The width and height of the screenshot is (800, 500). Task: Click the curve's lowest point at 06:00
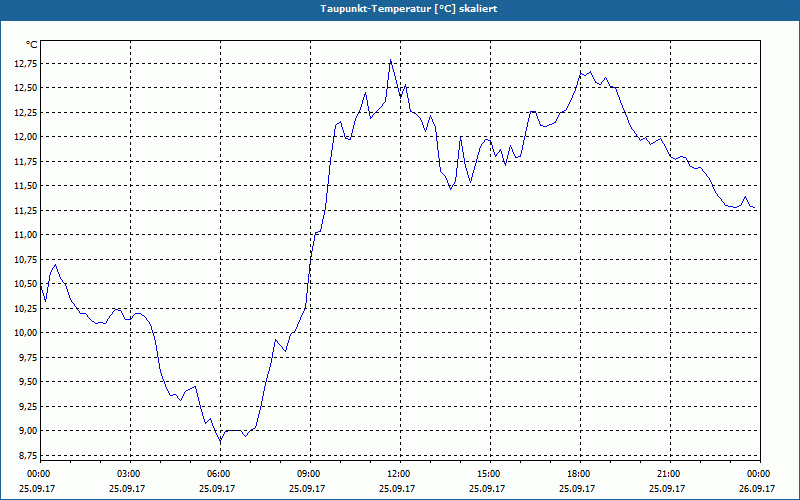pos(220,441)
